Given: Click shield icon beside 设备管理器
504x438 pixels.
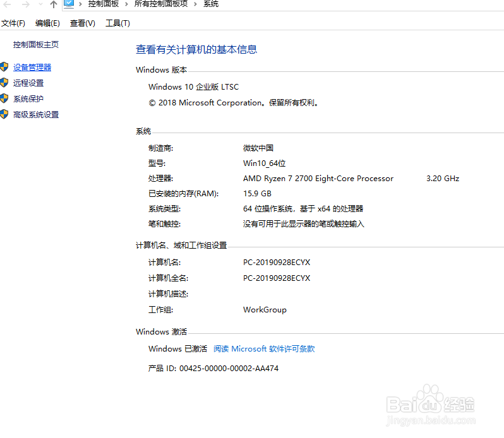Looking at the screenshot, I should click(4, 67).
